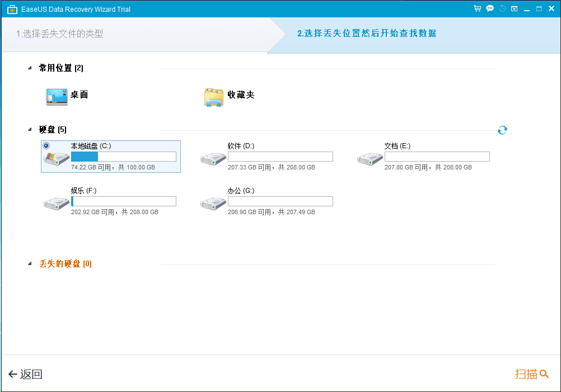
Task: Click text 207.80 GB 可用，共 208.00 GB
Action: (428, 167)
